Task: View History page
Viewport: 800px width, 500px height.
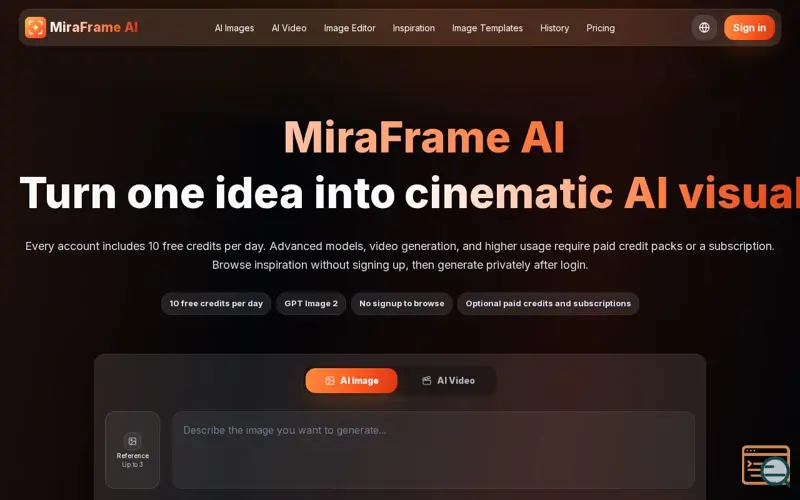Action: coord(555,28)
